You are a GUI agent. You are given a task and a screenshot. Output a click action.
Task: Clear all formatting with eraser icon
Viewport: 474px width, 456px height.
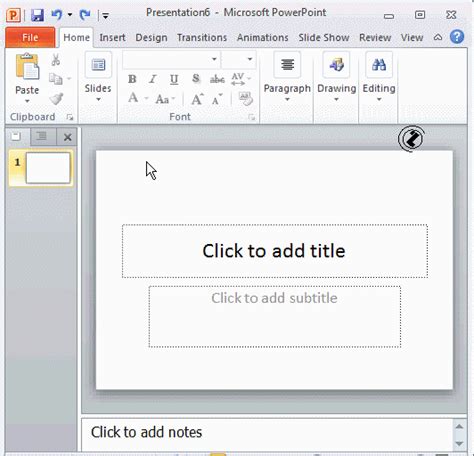[x=246, y=99]
